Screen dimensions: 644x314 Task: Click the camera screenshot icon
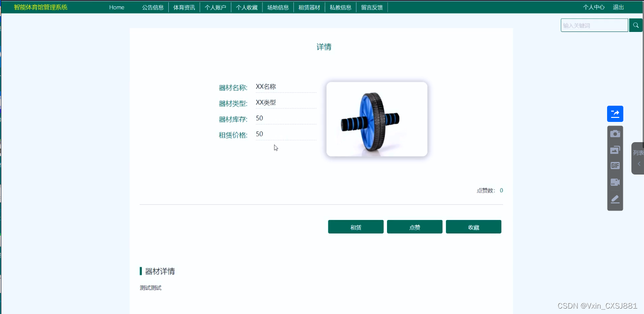click(x=615, y=134)
